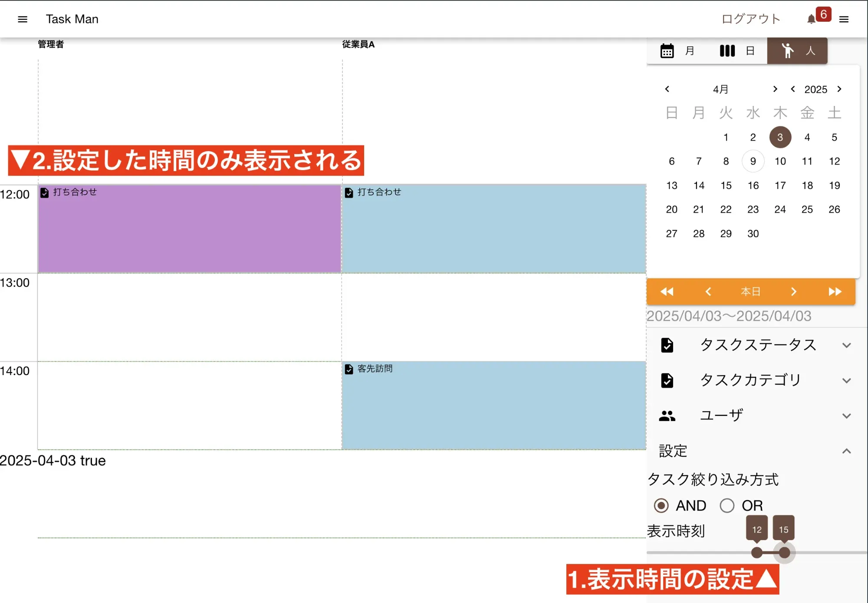Expand the ユーザ filter section
The image size is (868, 603).
(x=846, y=416)
